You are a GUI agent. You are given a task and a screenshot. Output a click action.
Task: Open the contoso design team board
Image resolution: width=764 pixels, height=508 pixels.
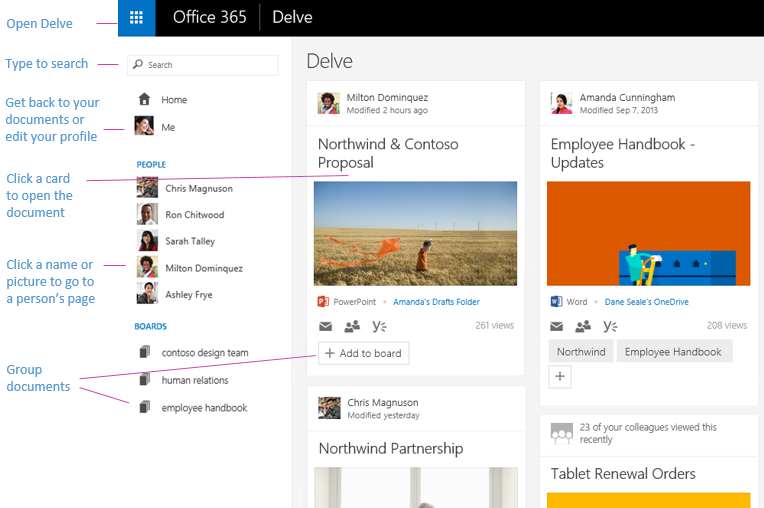[205, 353]
